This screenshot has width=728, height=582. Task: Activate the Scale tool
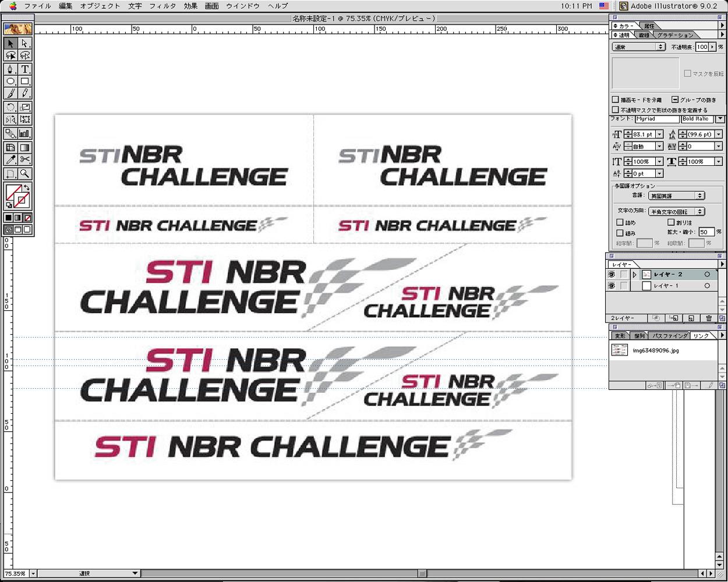[25, 107]
